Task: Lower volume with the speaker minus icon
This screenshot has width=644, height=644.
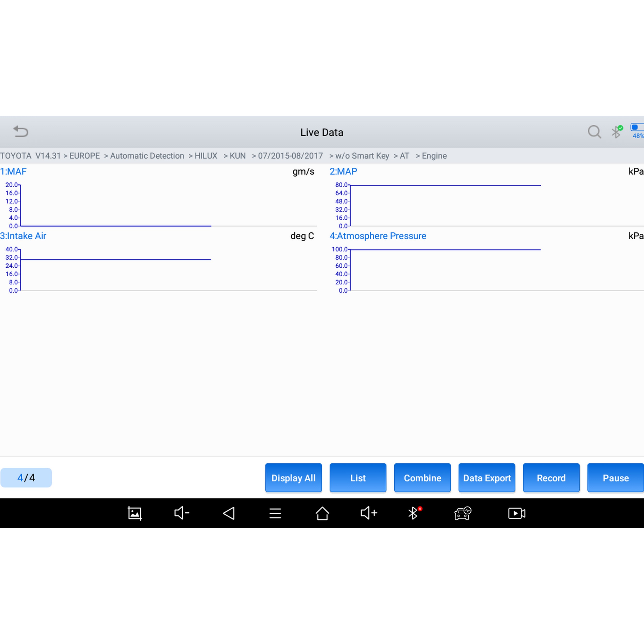Action: 182,513
